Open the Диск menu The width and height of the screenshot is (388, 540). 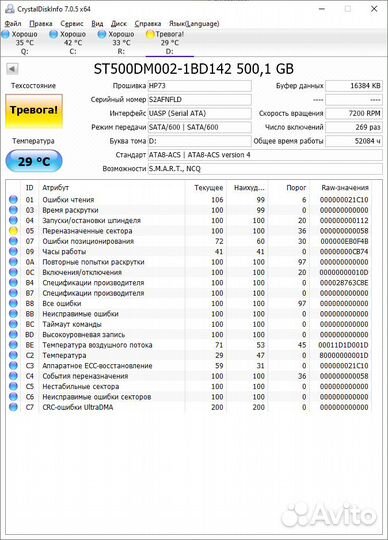tap(119, 24)
